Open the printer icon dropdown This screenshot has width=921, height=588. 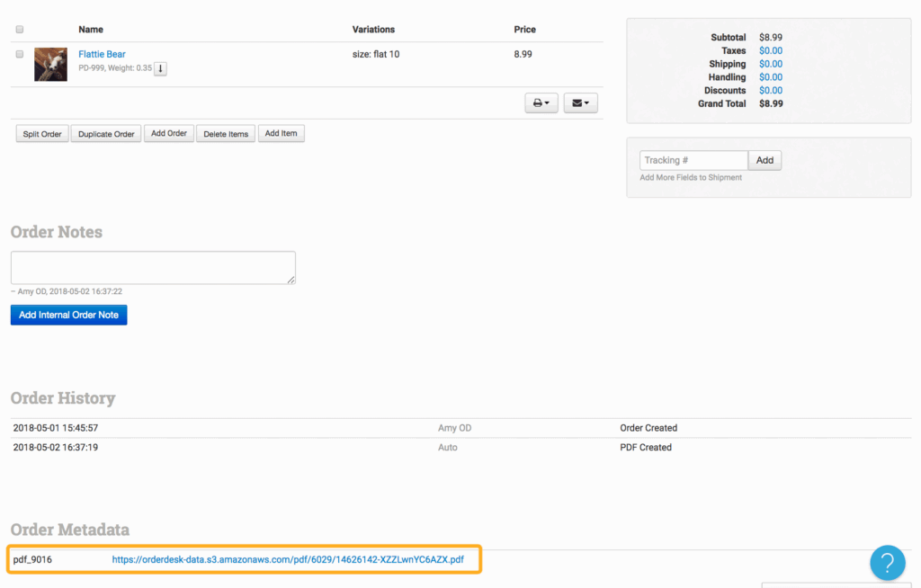point(541,103)
